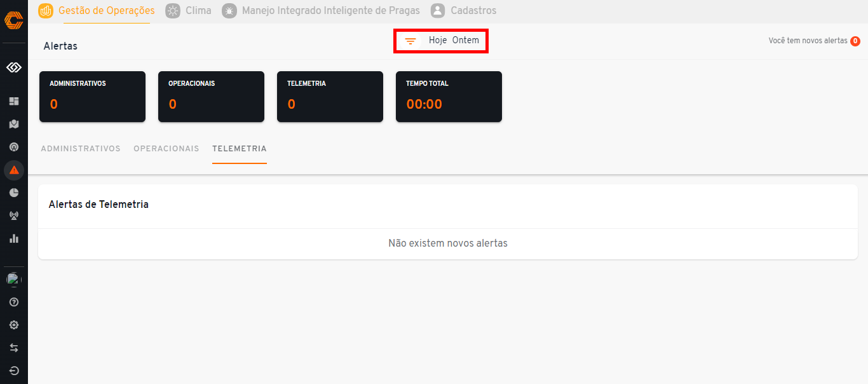
Task: Click the Cadastros person icon
Action: (438, 10)
